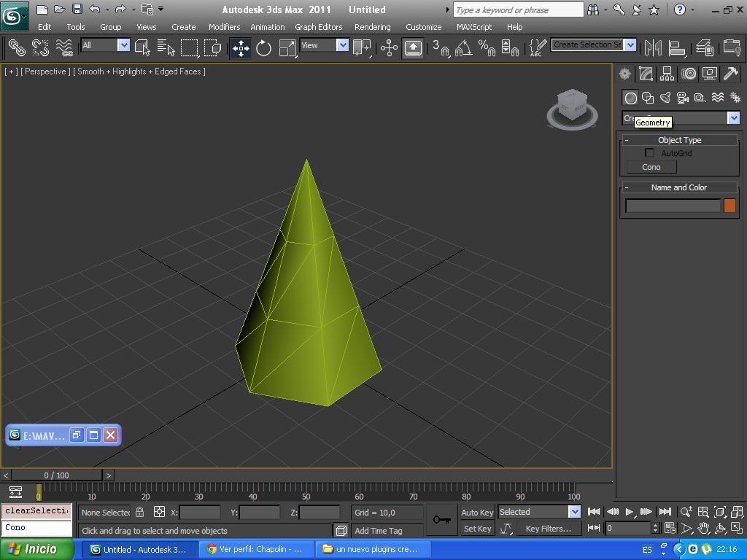Collapse the Object Type rollout

click(x=679, y=140)
